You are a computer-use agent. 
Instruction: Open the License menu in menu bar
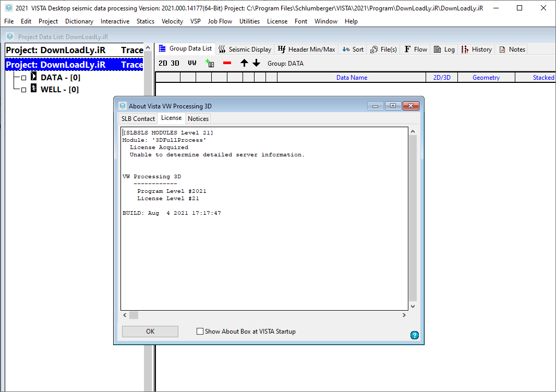tap(277, 21)
